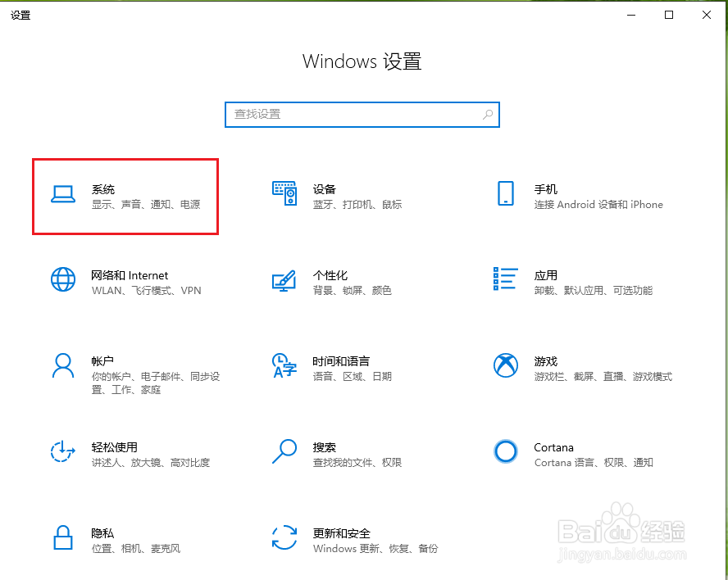Viewport: 728px width, 580px height.
Task: Click text Windows 更新、恢复、备份
Action: pyautogui.click(x=375, y=548)
